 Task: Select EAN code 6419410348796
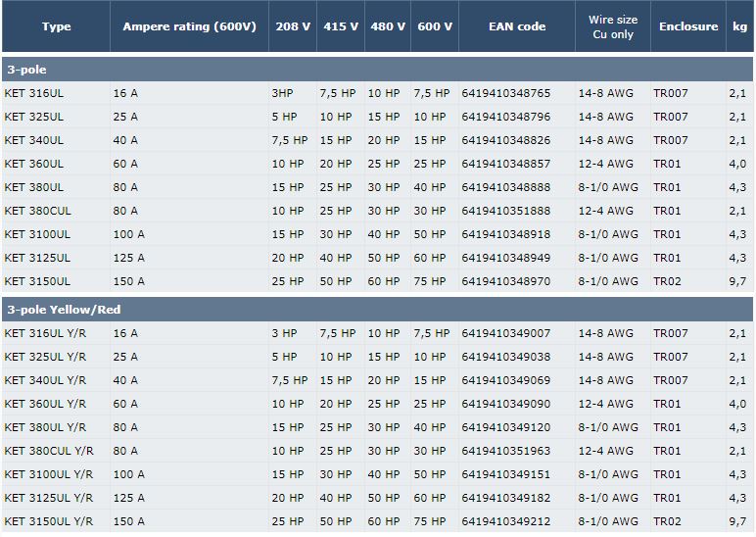tap(505, 117)
